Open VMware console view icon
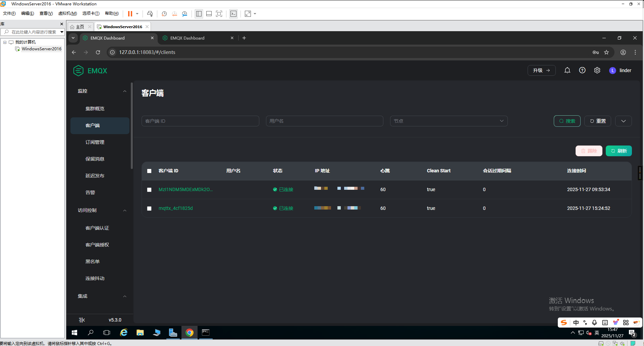The width and height of the screenshot is (644, 346). tap(233, 14)
